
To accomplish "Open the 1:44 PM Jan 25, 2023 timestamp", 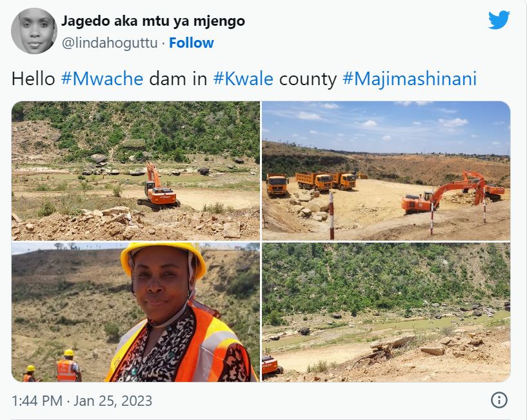I will (82, 401).
